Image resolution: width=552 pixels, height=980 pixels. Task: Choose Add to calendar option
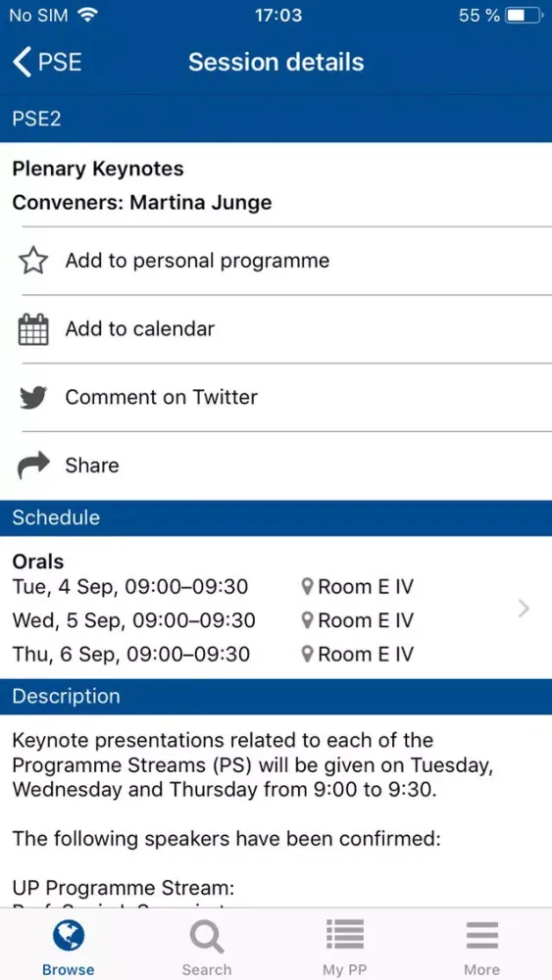[x=140, y=328]
